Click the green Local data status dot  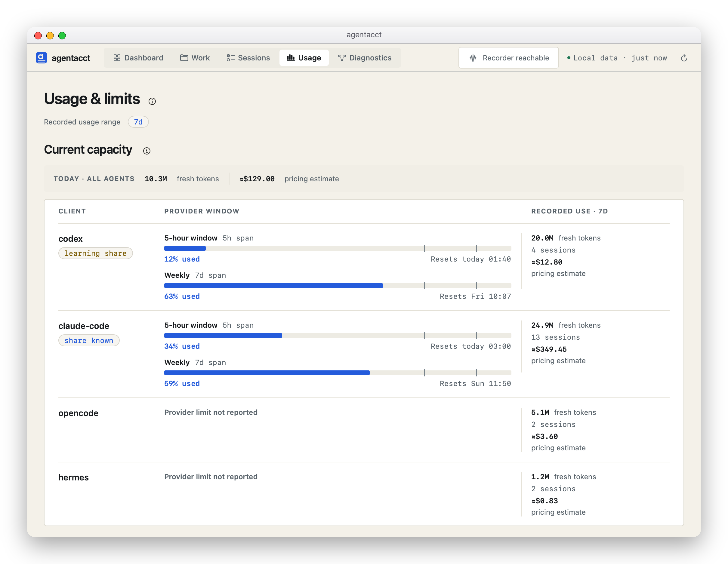569,58
